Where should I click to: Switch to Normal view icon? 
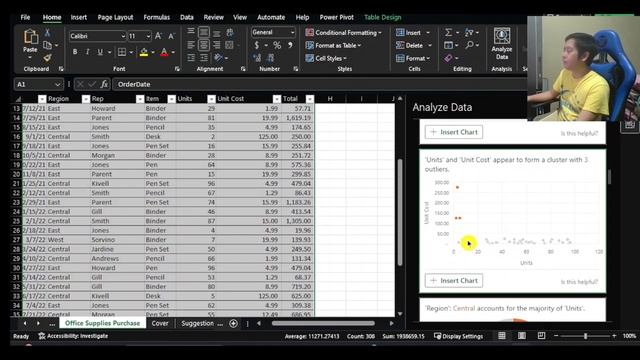point(502,336)
